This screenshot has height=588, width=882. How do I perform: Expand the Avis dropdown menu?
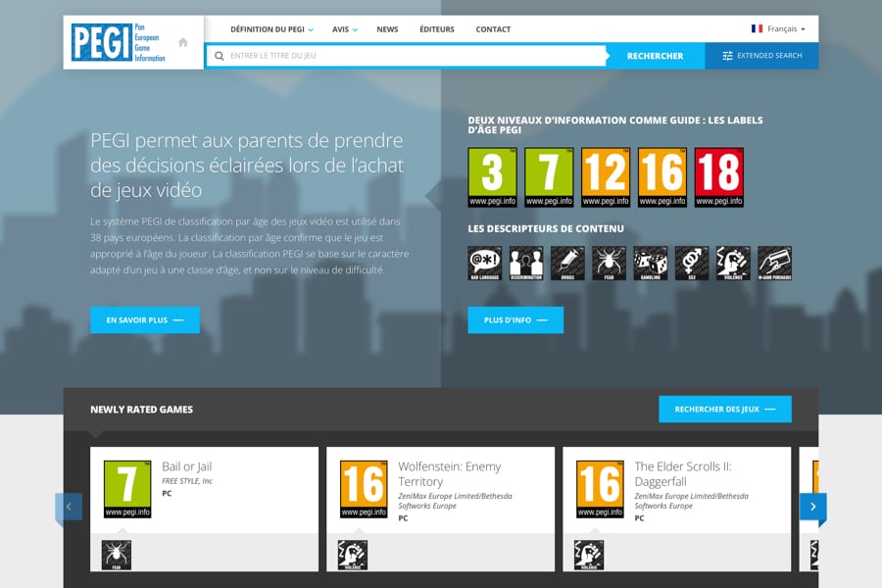[x=345, y=29]
